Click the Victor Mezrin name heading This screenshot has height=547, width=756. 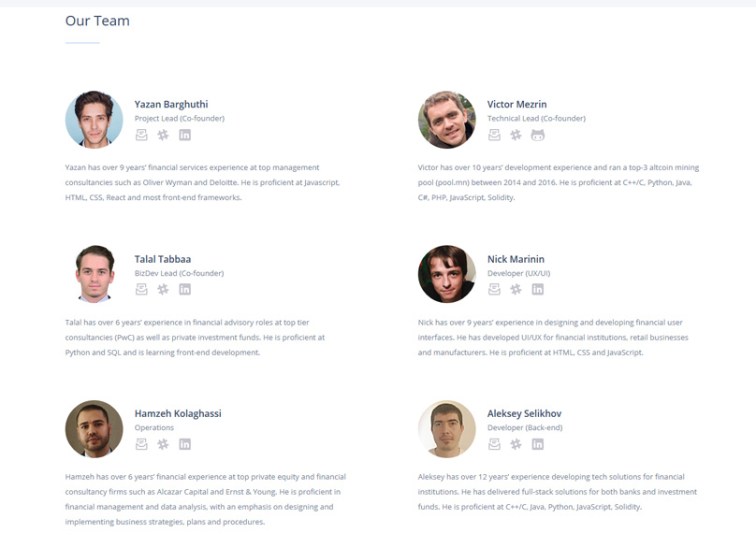tap(516, 104)
